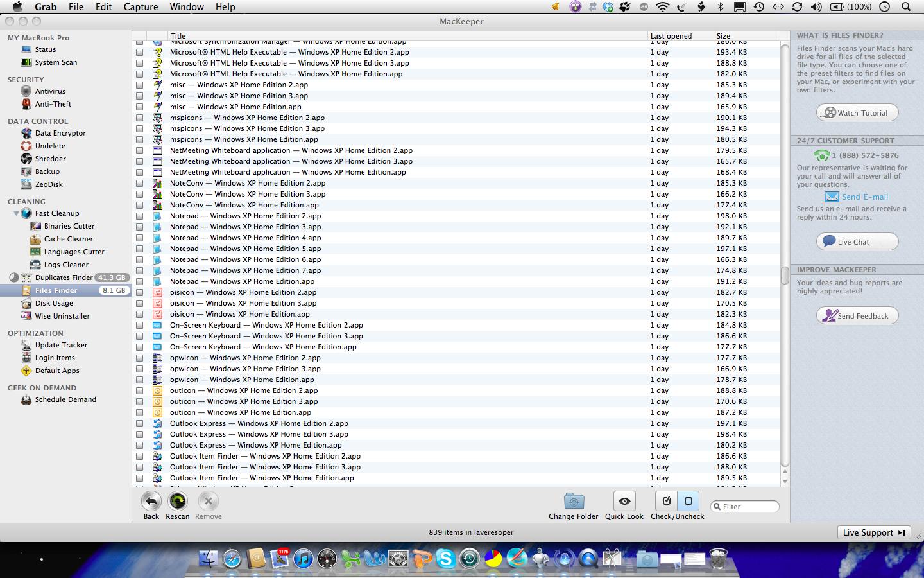This screenshot has width=924, height=578.
Task: Open Duplicates Finder in sidebar
Action: [x=64, y=277]
